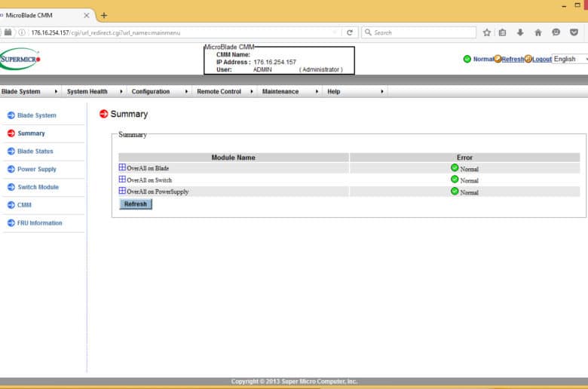
Task: Click the Normal status text in header
Action: click(x=483, y=59)
